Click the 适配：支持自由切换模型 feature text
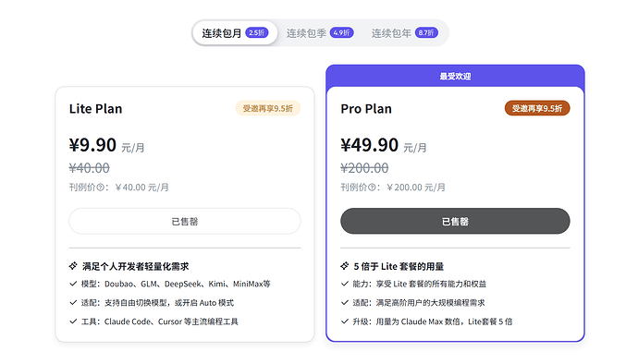The height and width of the screenshot is (364, 638). (x=157, y=303)
